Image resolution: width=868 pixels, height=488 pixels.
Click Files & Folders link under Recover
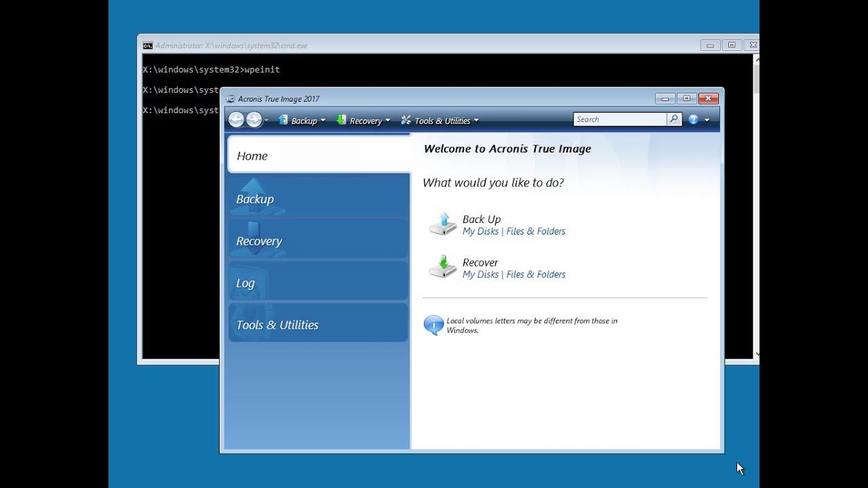[536, 274]
